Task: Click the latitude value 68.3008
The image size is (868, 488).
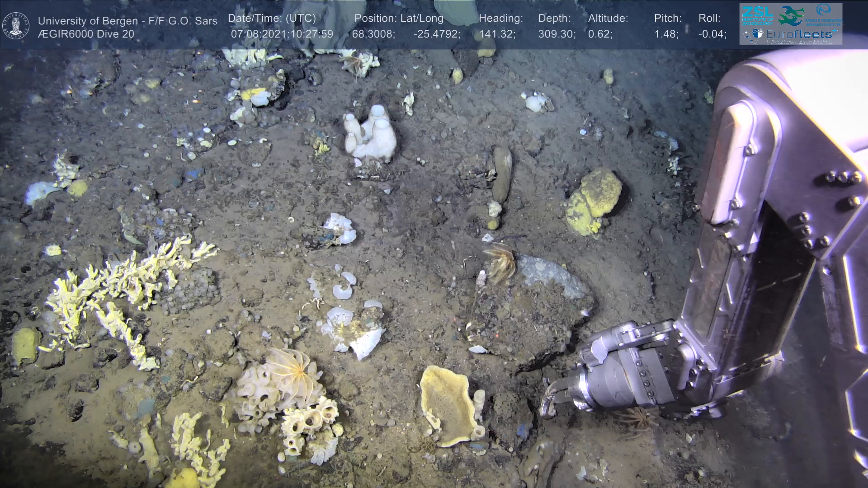Action: click(x=373, y=34)
